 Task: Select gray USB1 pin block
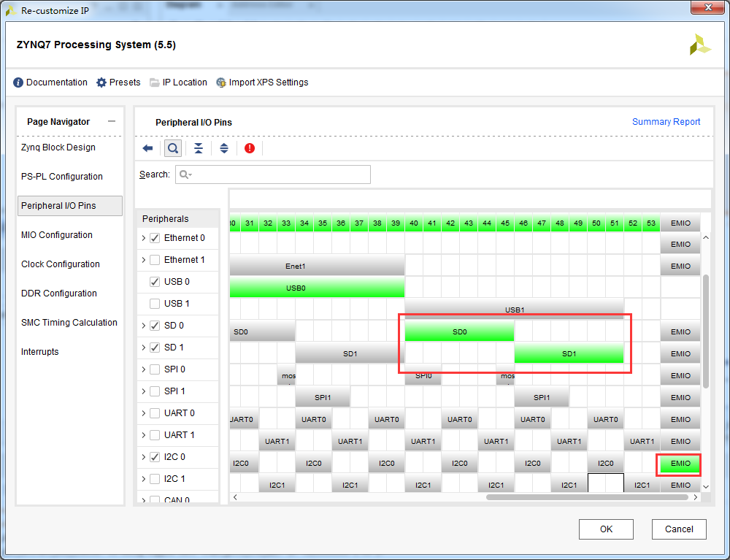tap(515, 309)
